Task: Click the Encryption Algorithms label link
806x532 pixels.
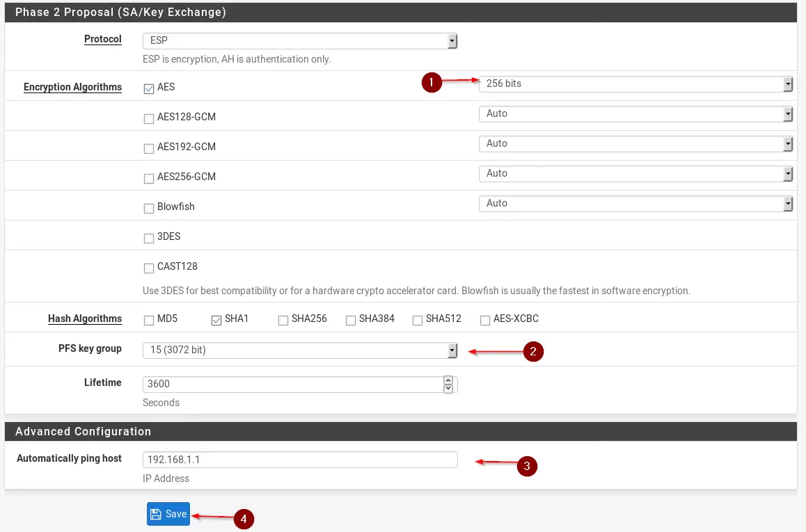Action: click(x=72, y=87)
